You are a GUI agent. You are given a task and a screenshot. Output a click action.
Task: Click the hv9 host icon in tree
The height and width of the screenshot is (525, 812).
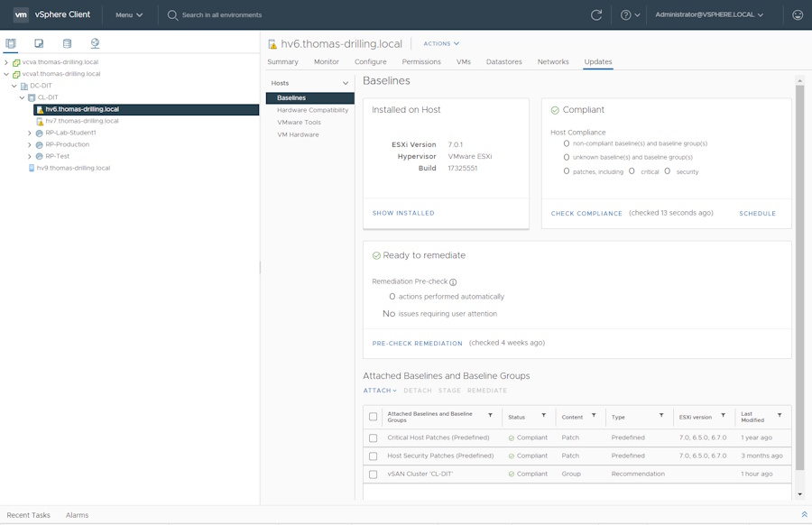tap(32, 168)
